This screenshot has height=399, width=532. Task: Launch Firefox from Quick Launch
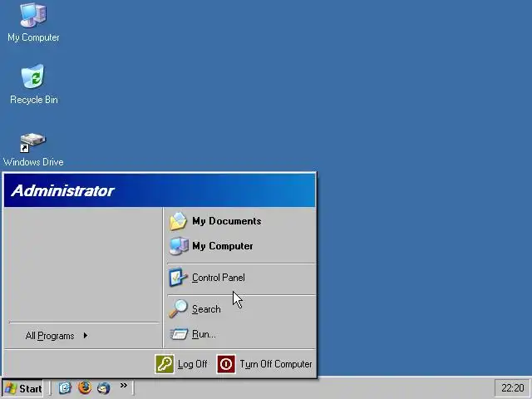[85, 387]
